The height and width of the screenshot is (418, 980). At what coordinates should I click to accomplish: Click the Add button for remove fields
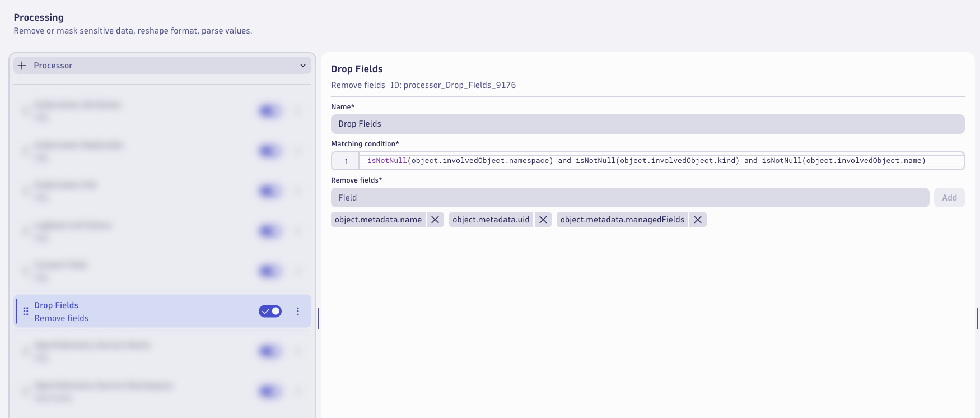click(949, 198)
